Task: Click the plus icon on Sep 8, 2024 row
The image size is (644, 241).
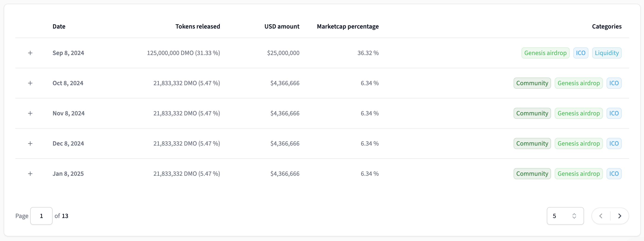Action: point(30,53)
